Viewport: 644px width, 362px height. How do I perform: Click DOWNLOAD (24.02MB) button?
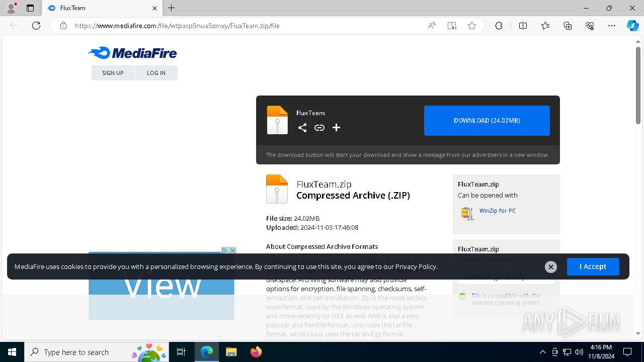pos(487,121)
